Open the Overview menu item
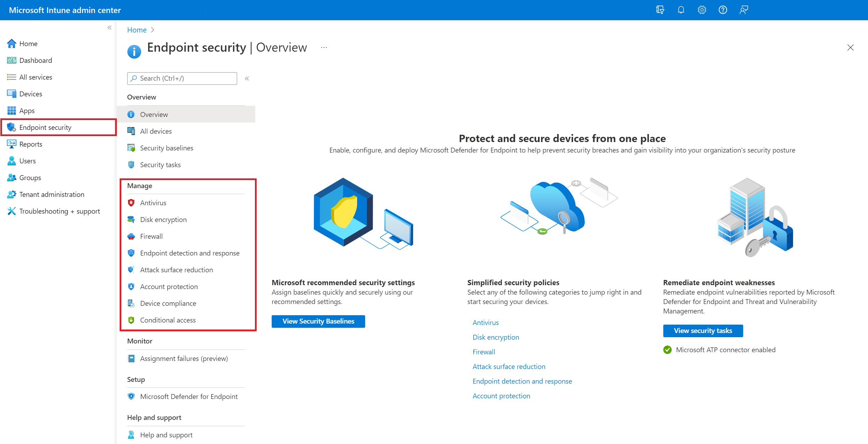This screenshot has height=444, width=868. pyautogui.click(x=154, y=114)
